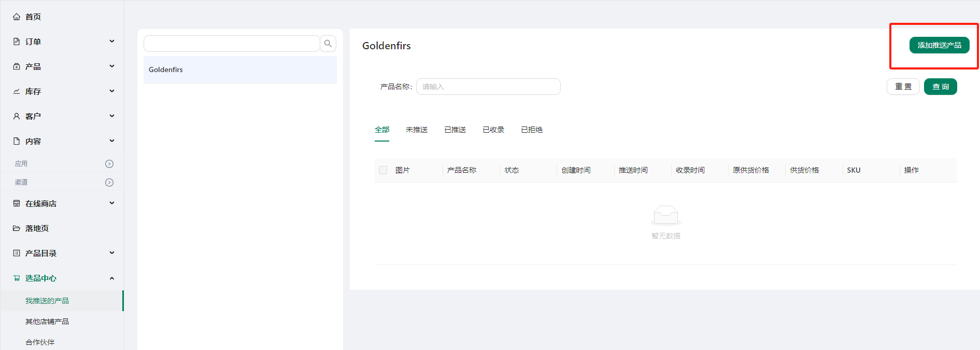Click the file icon beside 内容
Screen dimensions: 980x350
[x=17, y=141]
